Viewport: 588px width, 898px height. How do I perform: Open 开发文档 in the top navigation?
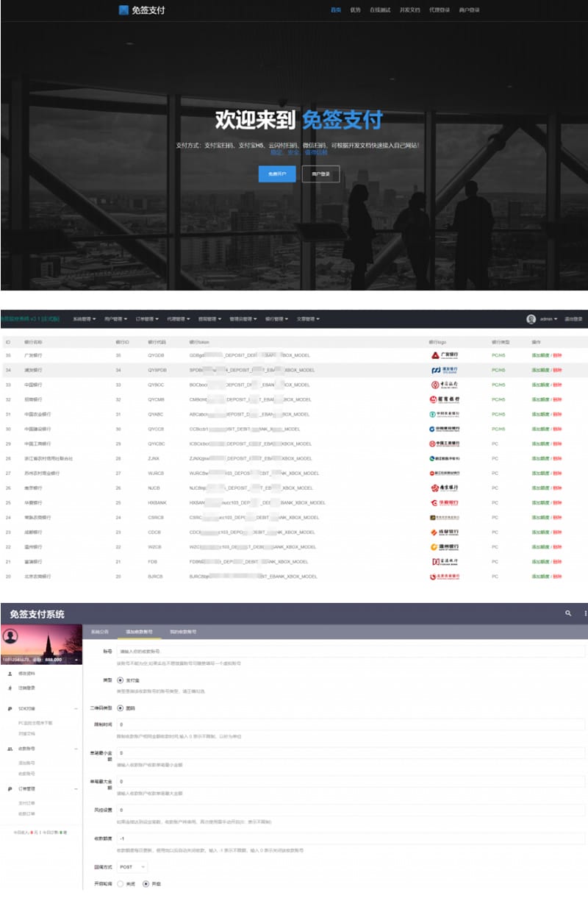[409, 10]
